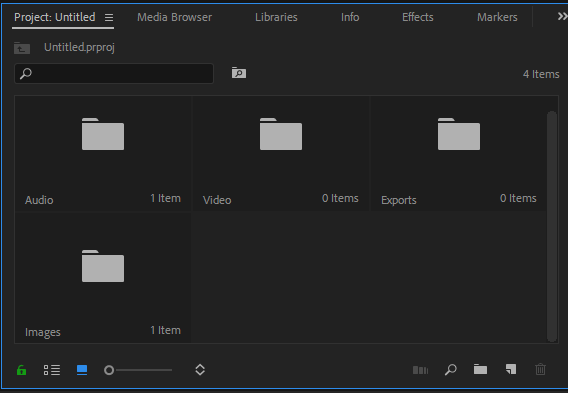Open the Effects tab
The width and height of the screenshot is (568, 393).
(418, 17)
